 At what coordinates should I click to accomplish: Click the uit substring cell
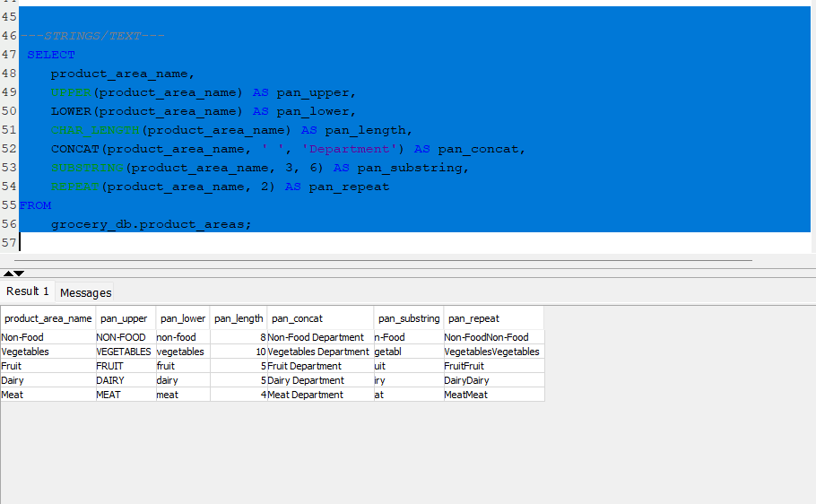[x=409, y=366]
